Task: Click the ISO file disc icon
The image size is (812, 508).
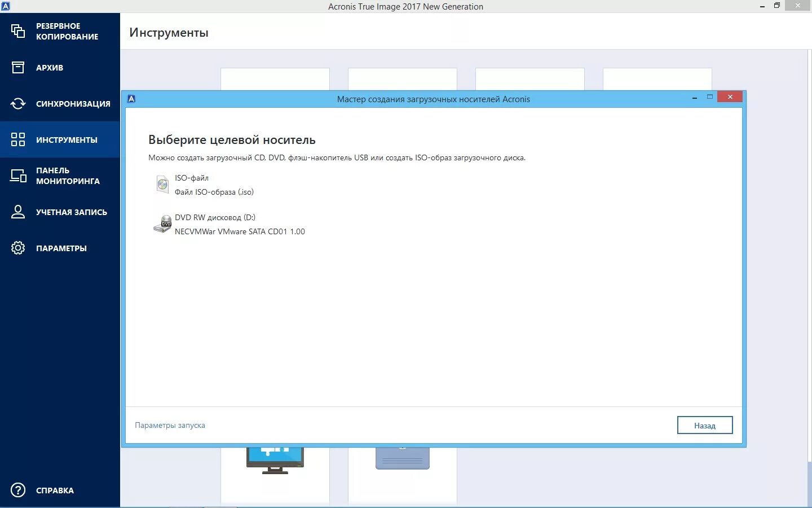Action: 162,185
